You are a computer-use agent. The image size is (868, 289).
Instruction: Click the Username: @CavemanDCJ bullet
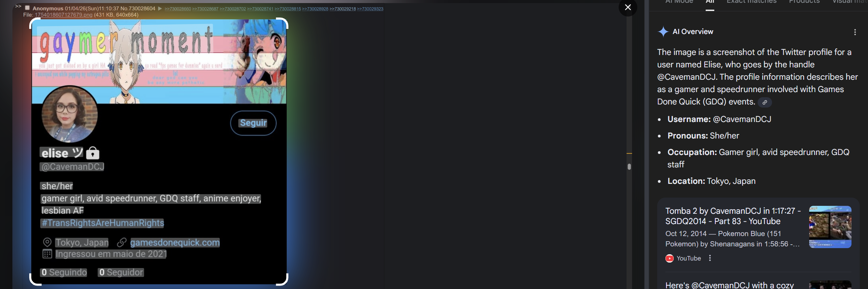(719, 119)
